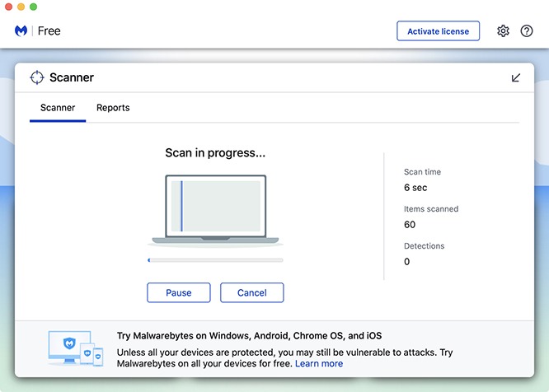This screenshot has height=392, width=549.
Task: Follow the Learn more link
Action: pyautogui.click(x=319, y=364)
